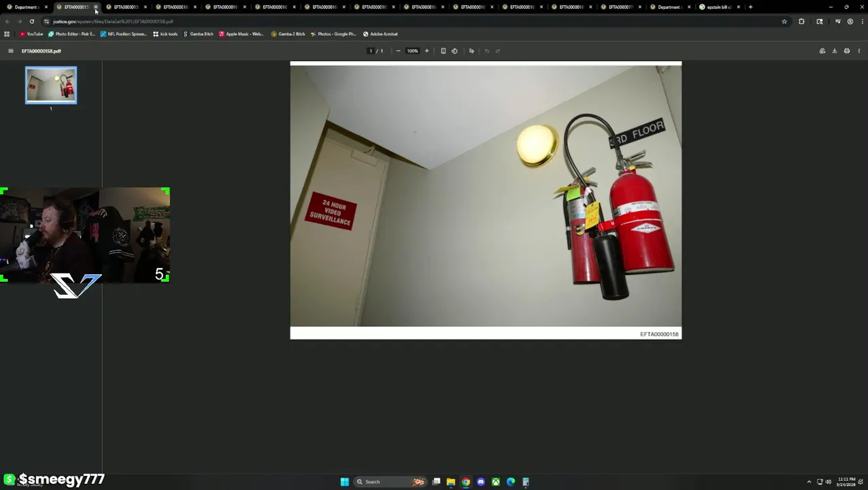Download the EFTA00000158.pdf file
This screenshot has width=868, height=490.
tap(835, 51)
